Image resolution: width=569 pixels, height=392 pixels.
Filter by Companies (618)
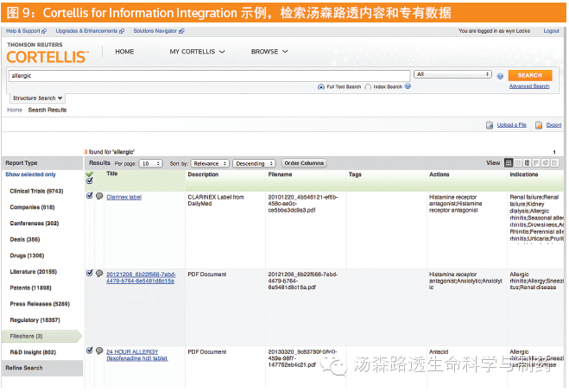tap(32, 207)
